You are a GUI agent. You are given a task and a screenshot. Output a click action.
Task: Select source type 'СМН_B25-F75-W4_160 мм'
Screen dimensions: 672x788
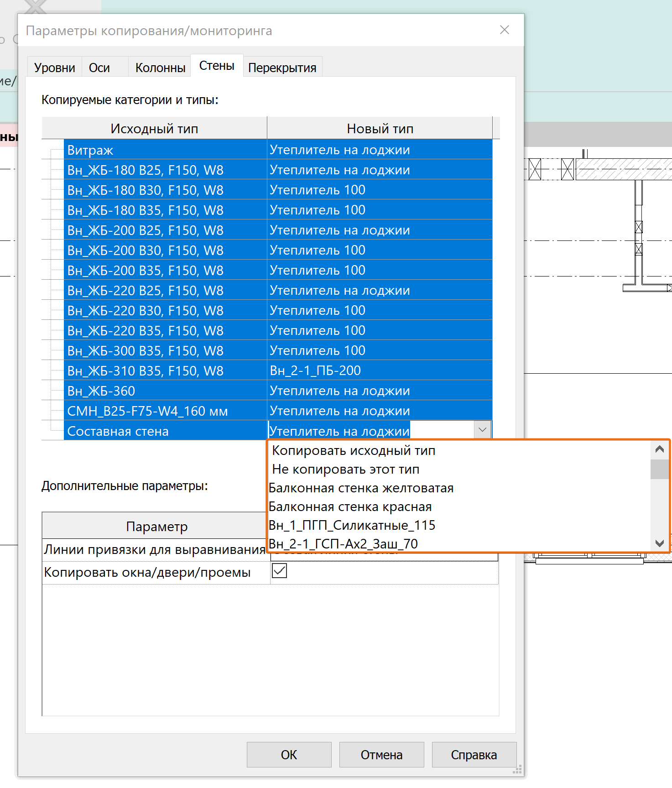tap(165, 411)
